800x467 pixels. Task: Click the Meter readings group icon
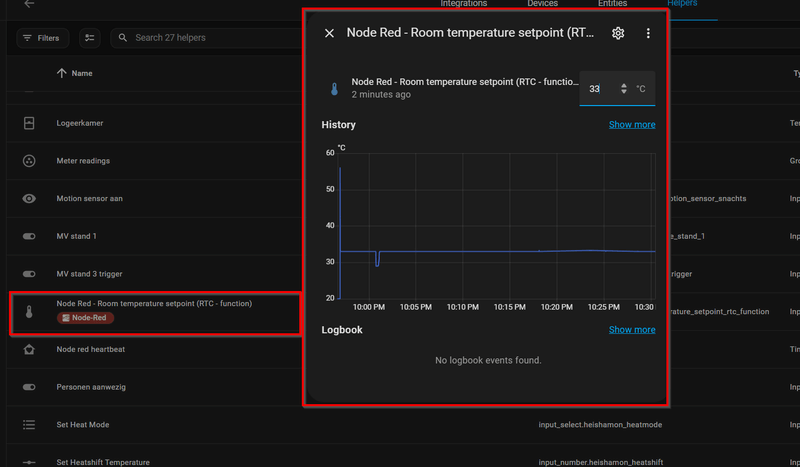pos(29,161)
